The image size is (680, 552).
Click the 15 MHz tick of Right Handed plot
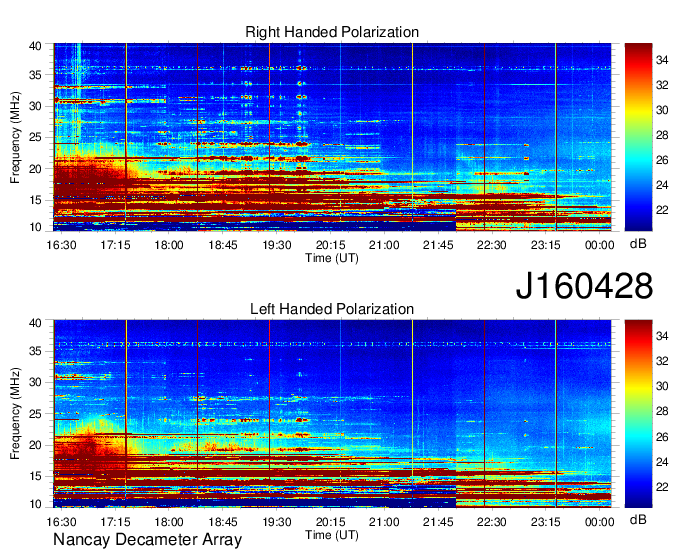pos(35,200)
